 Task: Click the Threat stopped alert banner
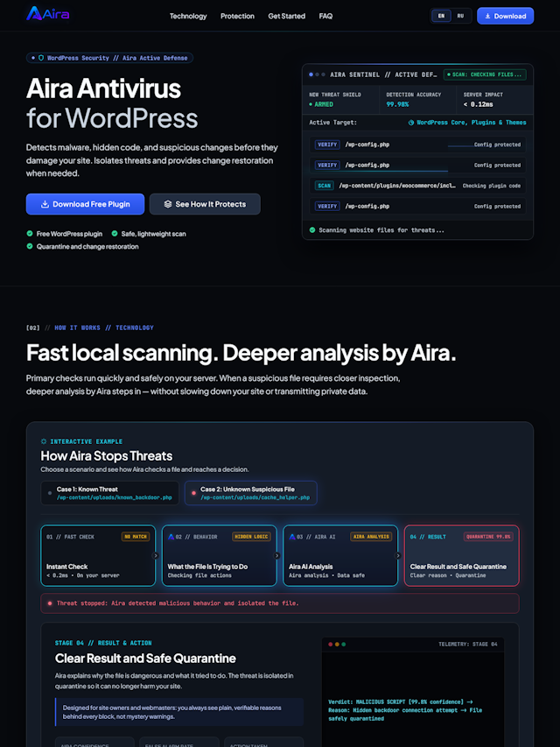[280, 603]
